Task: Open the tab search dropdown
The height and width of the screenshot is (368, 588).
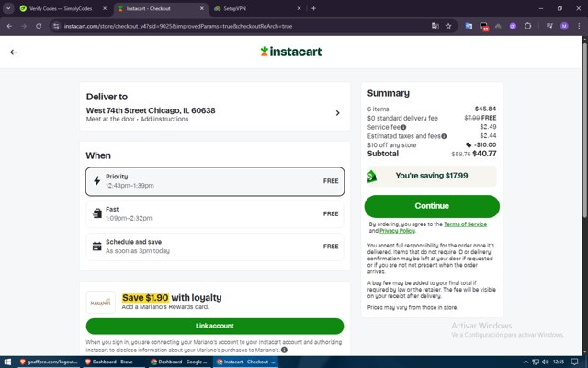Action: pos(8,8)
